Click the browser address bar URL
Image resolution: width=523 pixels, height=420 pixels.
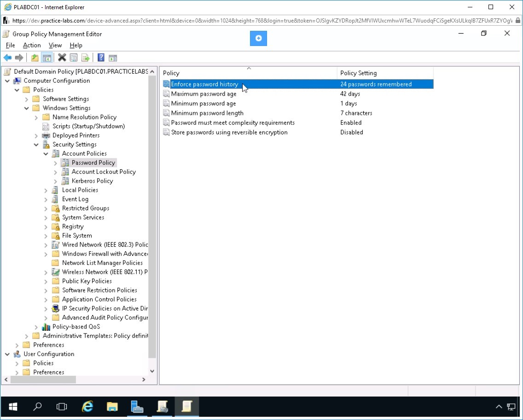[262, 21]
